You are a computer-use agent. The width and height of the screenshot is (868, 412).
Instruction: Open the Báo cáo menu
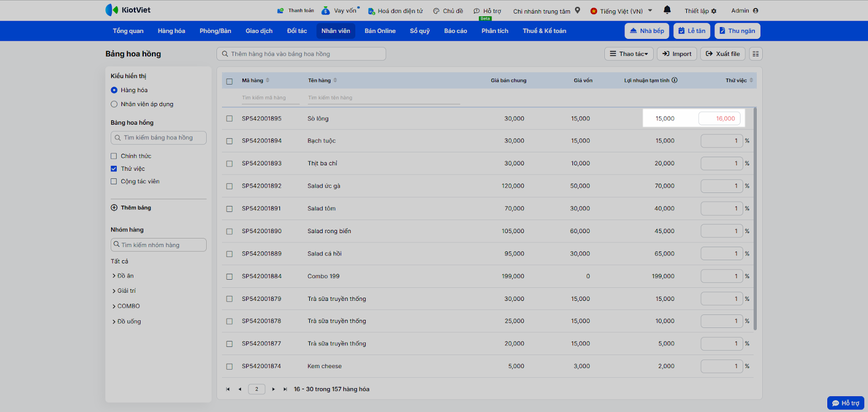(x=455, y=31)
